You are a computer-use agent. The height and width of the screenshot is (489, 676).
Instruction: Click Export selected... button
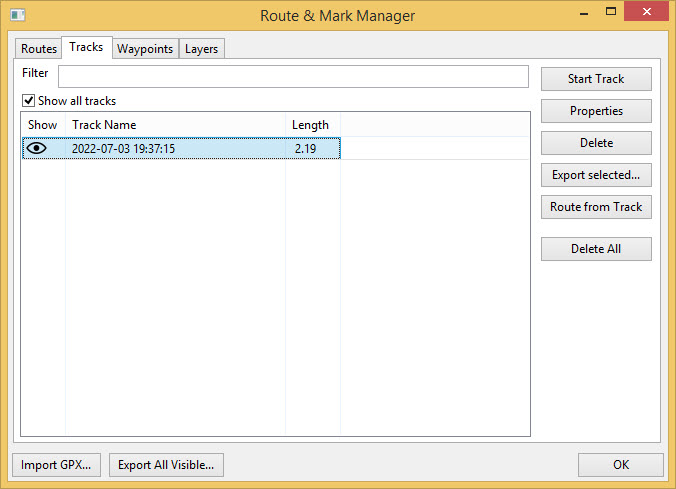596,175
